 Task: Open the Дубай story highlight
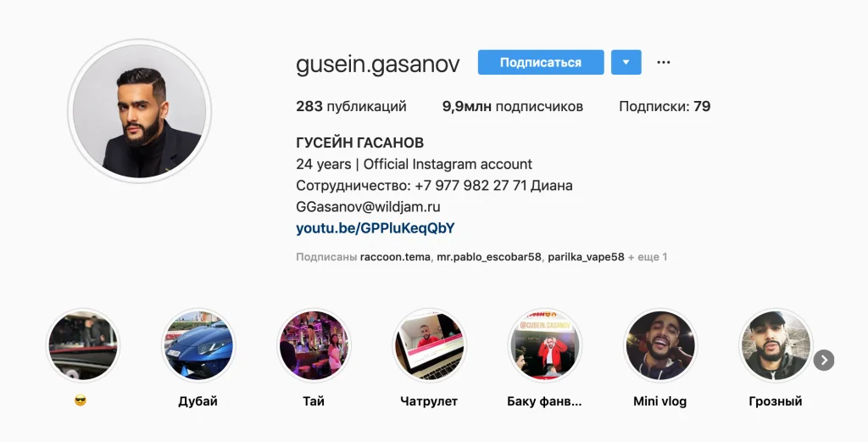(x=198, y=345)
